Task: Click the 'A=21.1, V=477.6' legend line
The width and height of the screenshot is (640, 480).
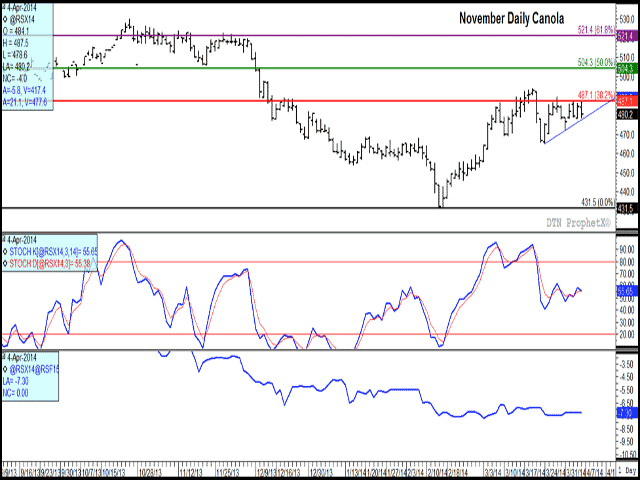Action: (x=24, y=102)
